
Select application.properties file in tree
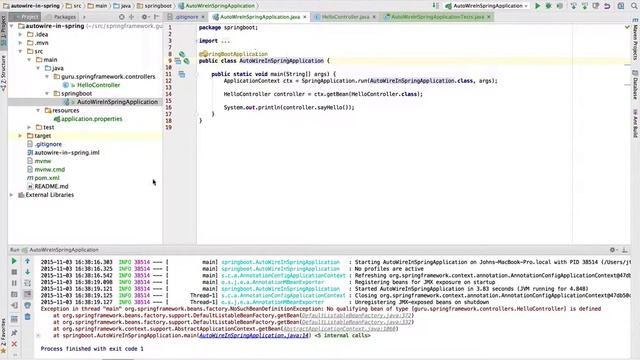(91, 119)
